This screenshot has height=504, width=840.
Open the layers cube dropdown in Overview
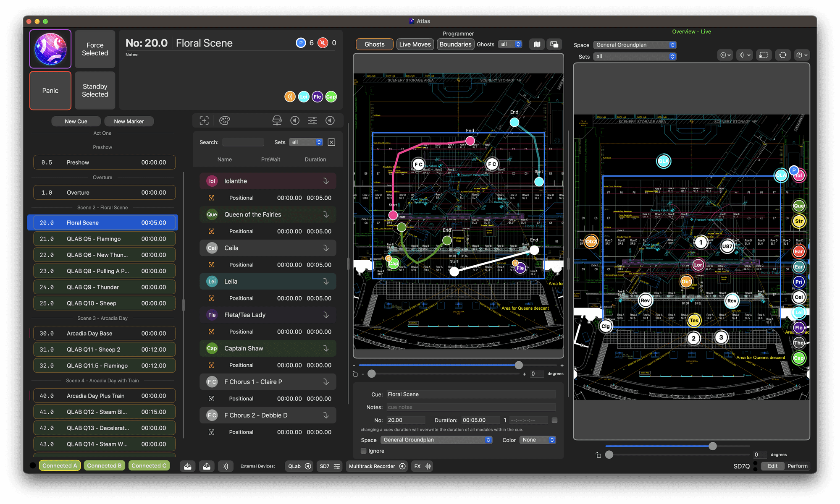coord(802,55)
